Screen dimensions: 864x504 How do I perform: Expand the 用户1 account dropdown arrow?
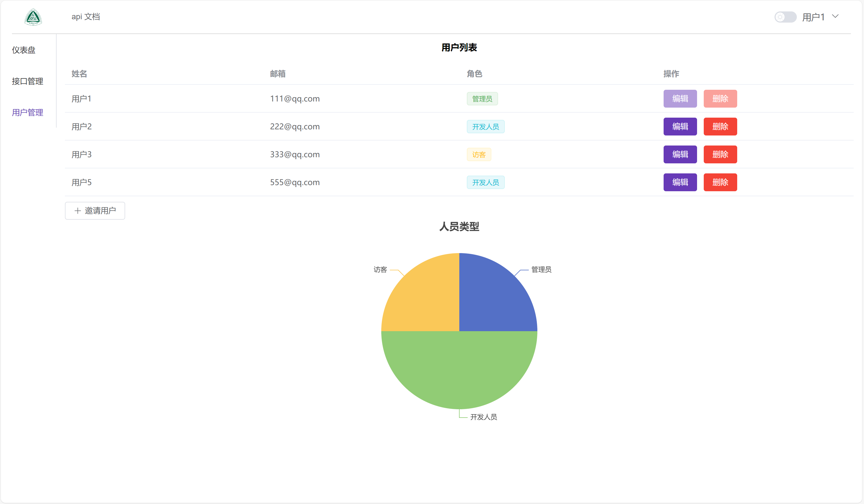[x=835, y=16]
